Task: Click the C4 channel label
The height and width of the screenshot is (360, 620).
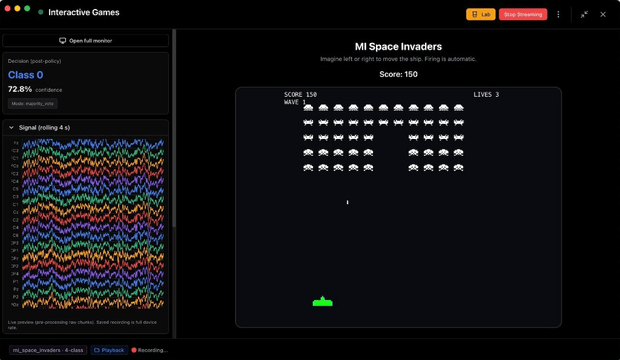Action: tap(15, 227)
